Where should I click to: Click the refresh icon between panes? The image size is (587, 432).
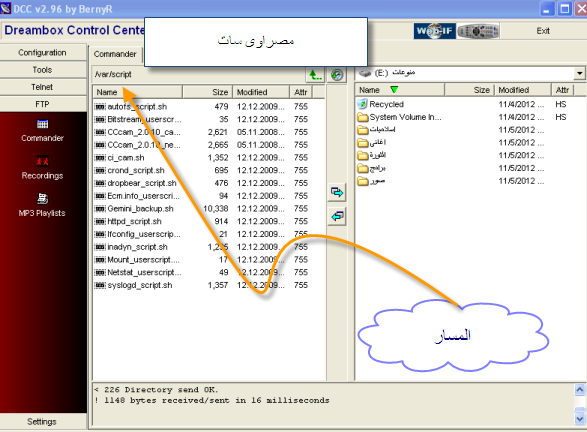pos(337,74)
